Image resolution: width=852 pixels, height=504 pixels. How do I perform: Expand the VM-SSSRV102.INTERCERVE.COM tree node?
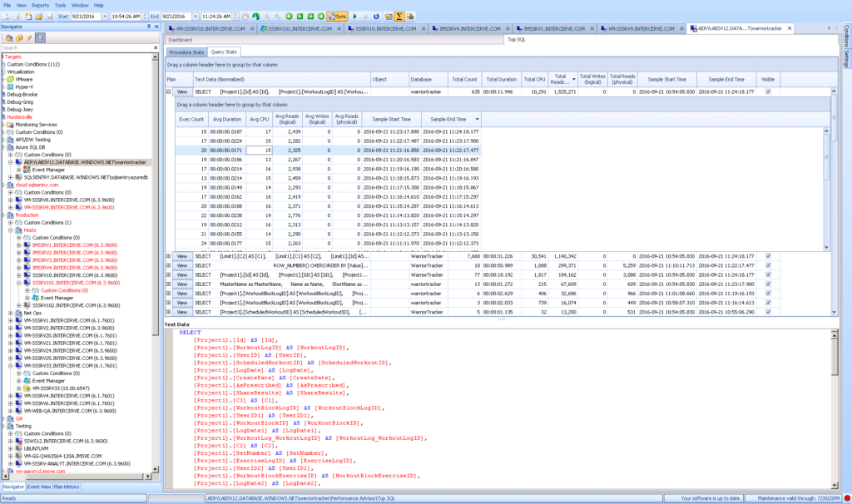coord(19,305)
